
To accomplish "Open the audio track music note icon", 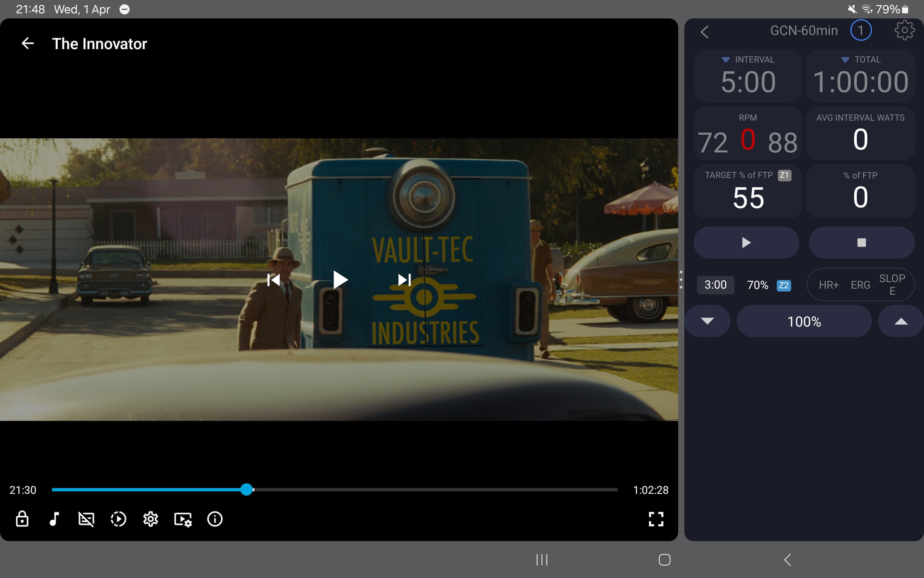I will 54,519.
